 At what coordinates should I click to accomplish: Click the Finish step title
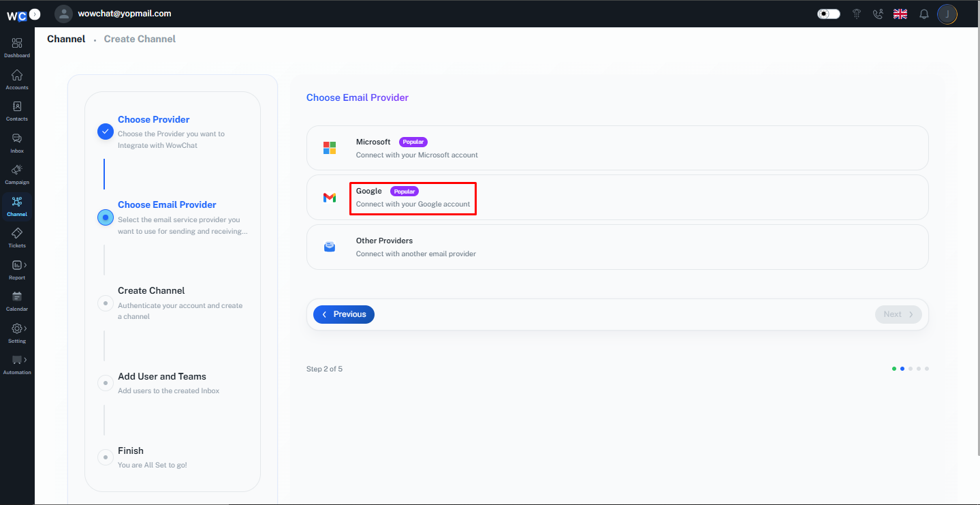(x=131, y=450)
